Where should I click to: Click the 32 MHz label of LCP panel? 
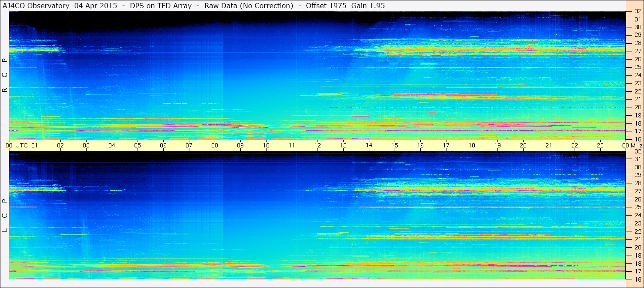[637, 151]
